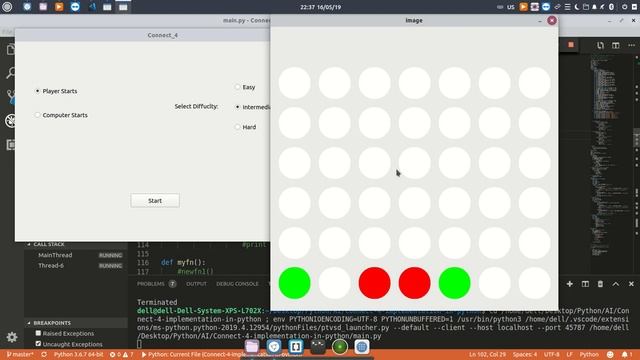This screenshot has height=360, width=640.
Task: Click the feedback smiley in status bar
Action: click(x=610, y=355)
